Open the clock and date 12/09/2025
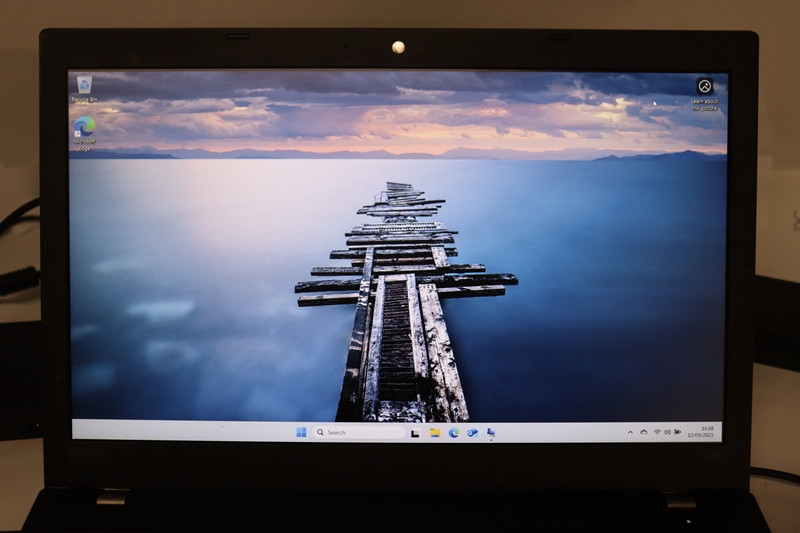 tap(701, 432)
